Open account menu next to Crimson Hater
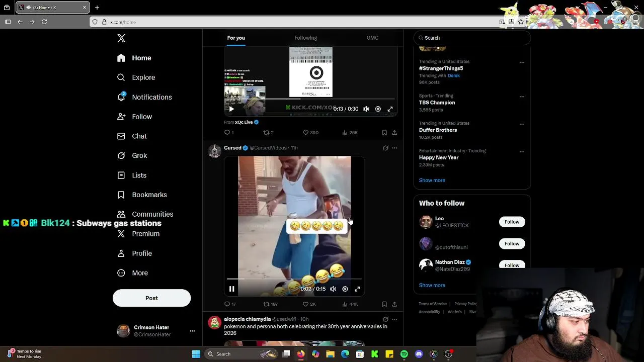 [x=192, y=331]
